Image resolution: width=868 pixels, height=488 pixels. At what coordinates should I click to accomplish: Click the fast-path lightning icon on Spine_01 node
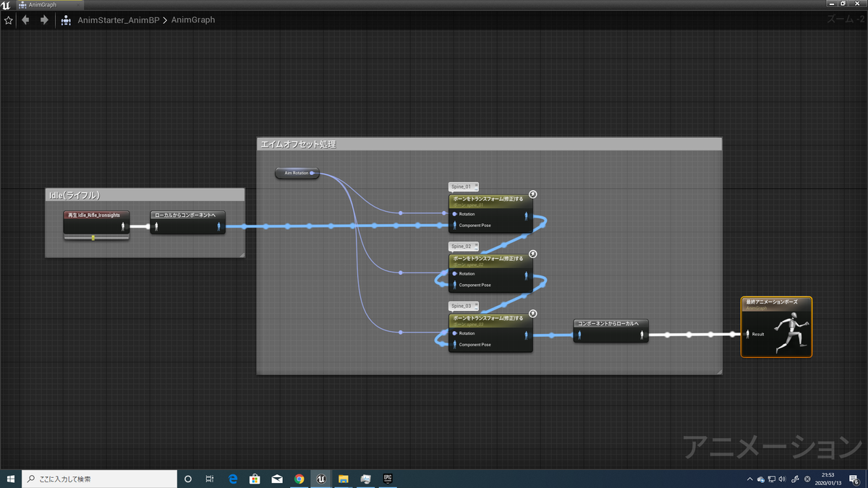533,194
